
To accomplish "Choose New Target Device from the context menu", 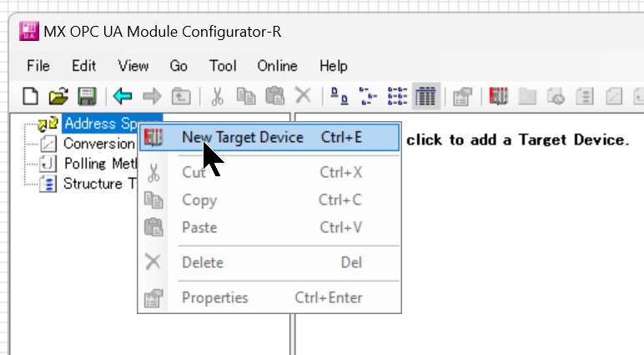I will (x=269, y=137).
